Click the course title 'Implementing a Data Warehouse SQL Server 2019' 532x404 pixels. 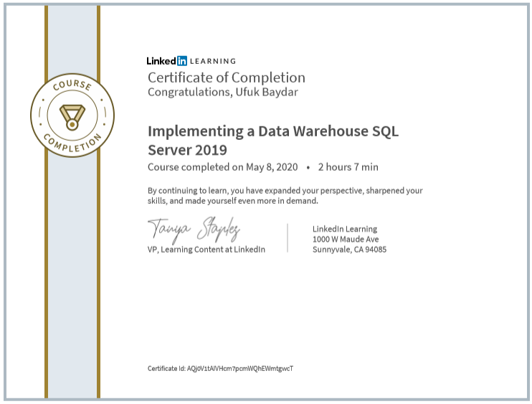[x=273, y=140]
